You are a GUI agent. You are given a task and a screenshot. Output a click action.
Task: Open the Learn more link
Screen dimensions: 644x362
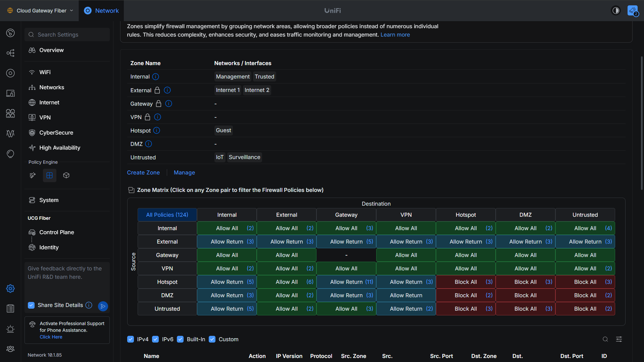395,35
